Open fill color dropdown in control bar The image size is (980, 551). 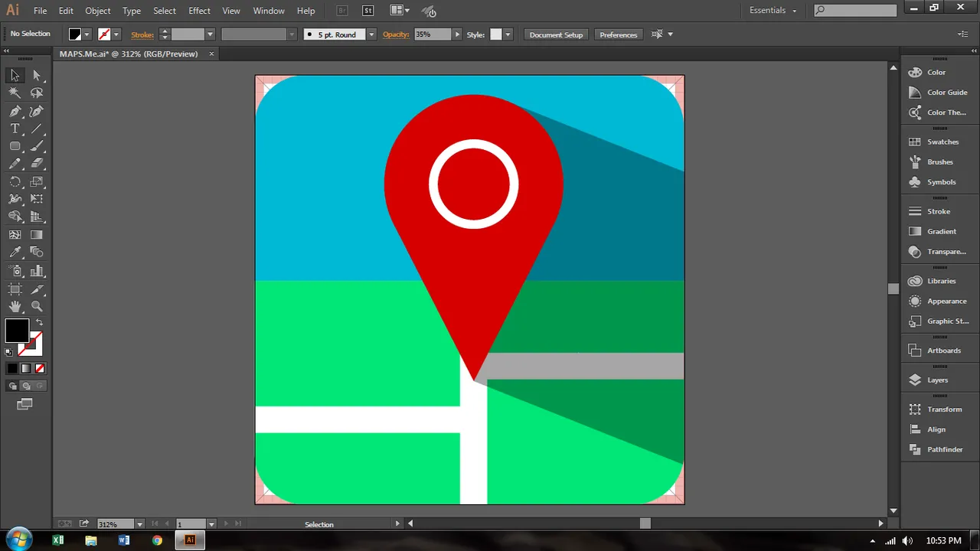coord(87,34)
